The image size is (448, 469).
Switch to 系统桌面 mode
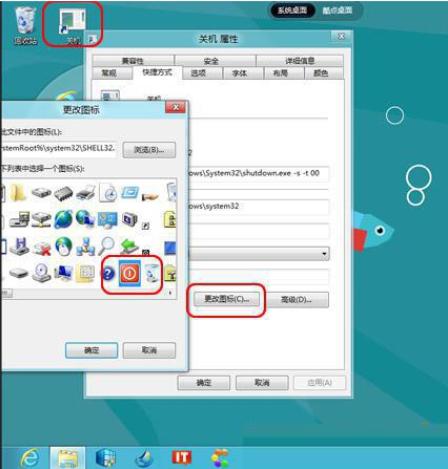[x=292, y=10]
